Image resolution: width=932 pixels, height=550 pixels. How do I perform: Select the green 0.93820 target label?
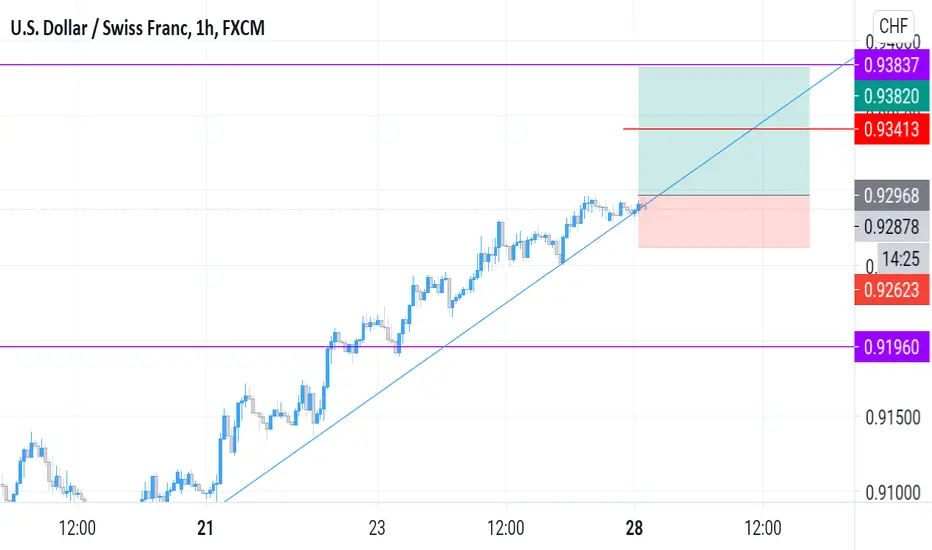(892, 96)
